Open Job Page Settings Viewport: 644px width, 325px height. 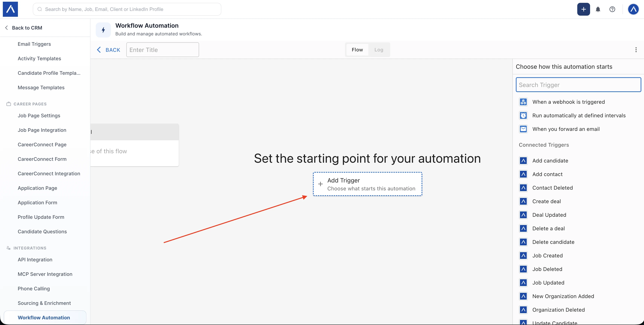39,116
